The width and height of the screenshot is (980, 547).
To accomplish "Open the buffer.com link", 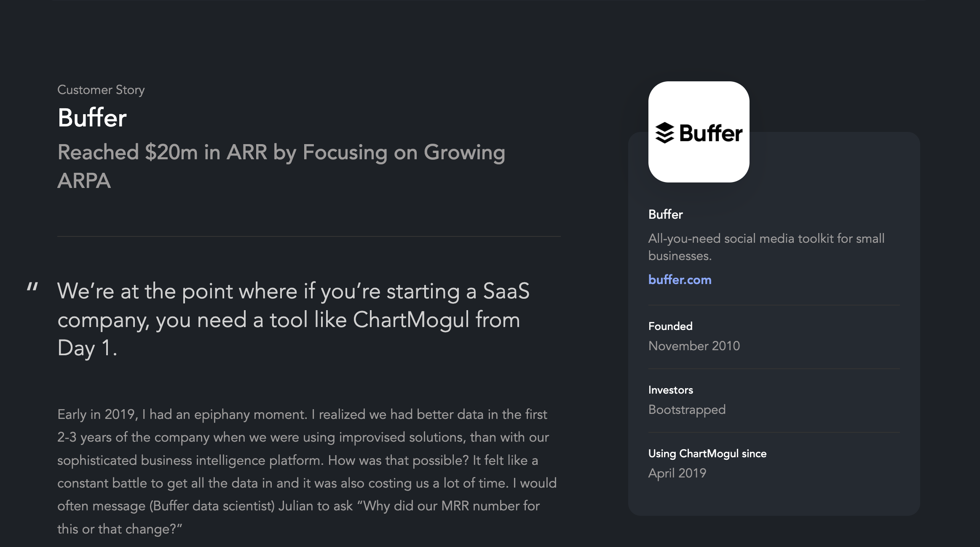I will click(x=680, y=279).
